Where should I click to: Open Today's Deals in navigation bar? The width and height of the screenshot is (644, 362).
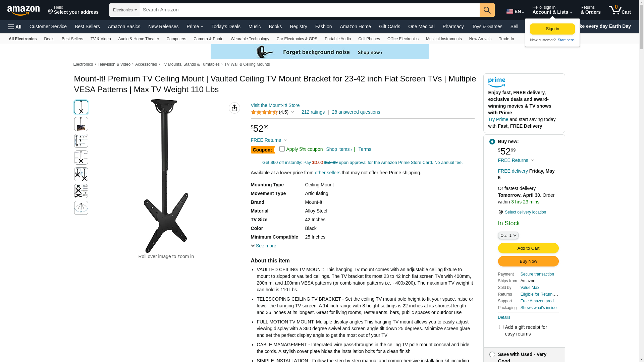pos(226,26)
